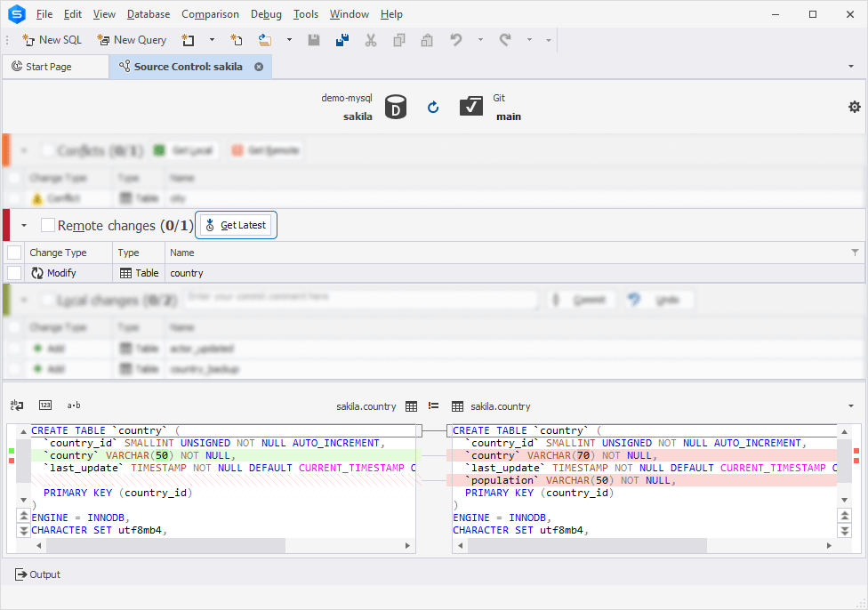Image resolution: width=868 pixels, height=610 pixels.
Task: Open the Tools menu
Action: (x=306, y=14)
